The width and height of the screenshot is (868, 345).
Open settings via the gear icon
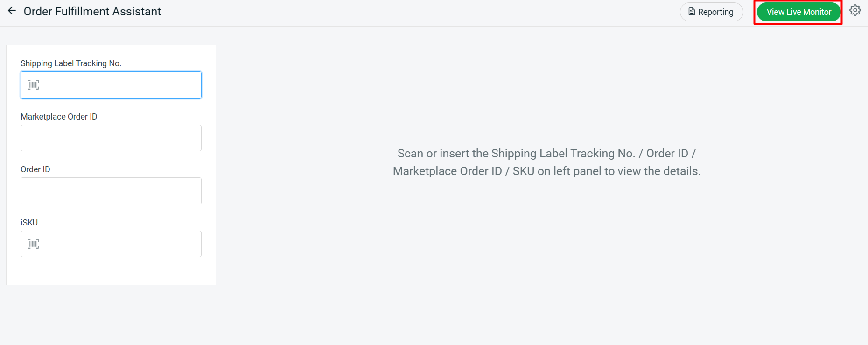855,11
